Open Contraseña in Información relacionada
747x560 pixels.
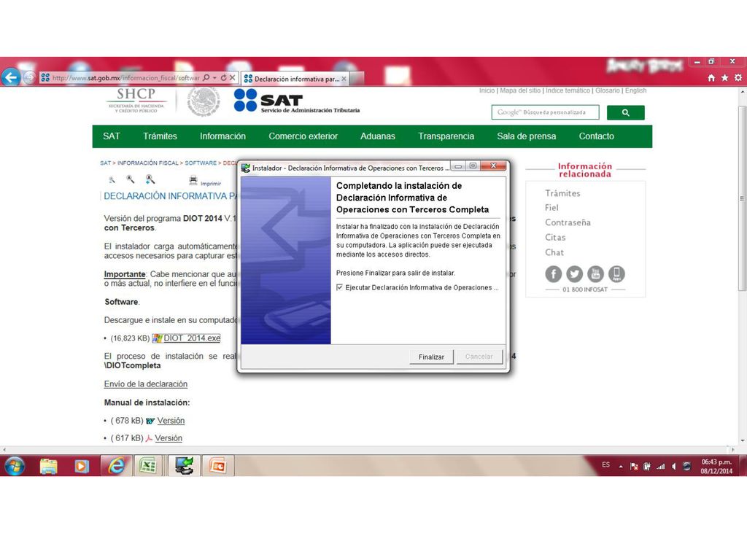(x=568, y=222)
